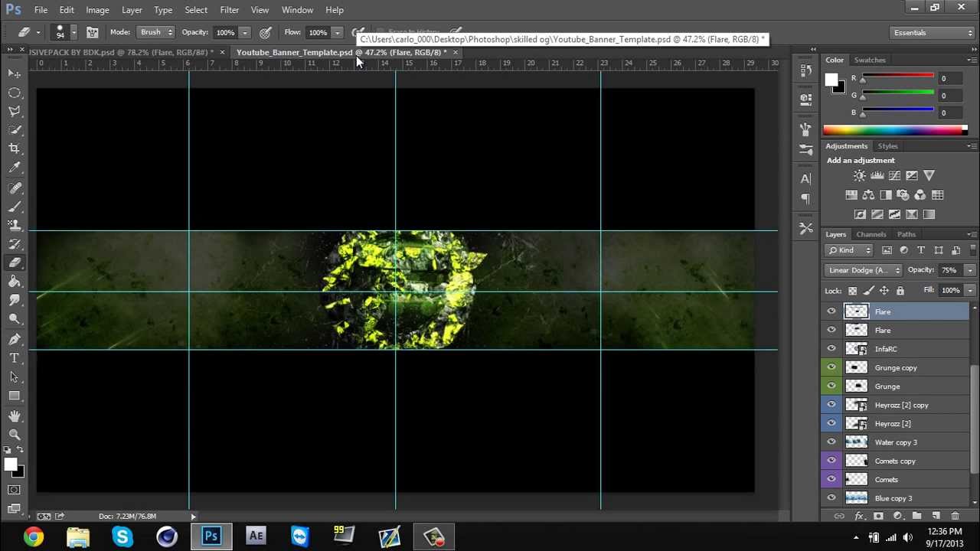Select the Eyedropper tool
This screenshot has height=551, width=980.
(x=15, y=168)
